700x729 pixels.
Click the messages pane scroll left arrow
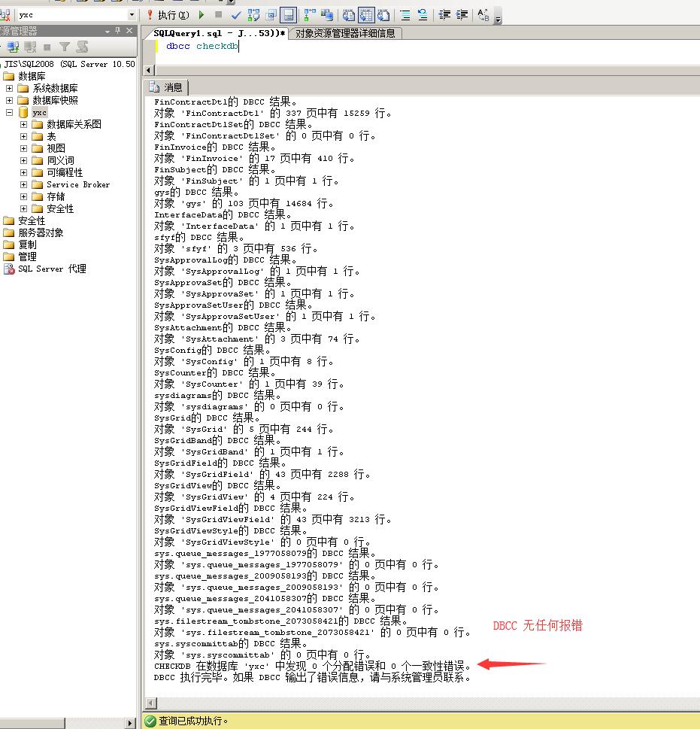pos(151,703)
